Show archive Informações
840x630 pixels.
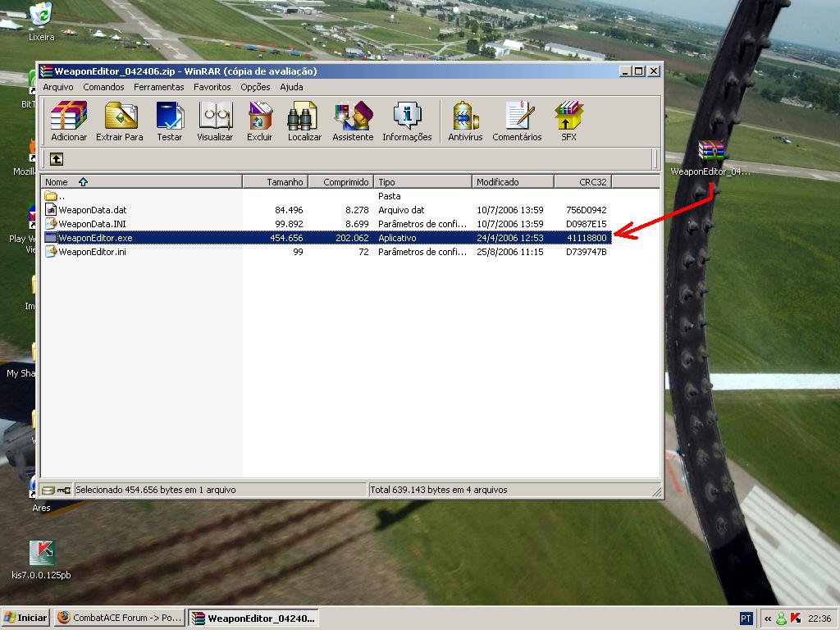407,121
